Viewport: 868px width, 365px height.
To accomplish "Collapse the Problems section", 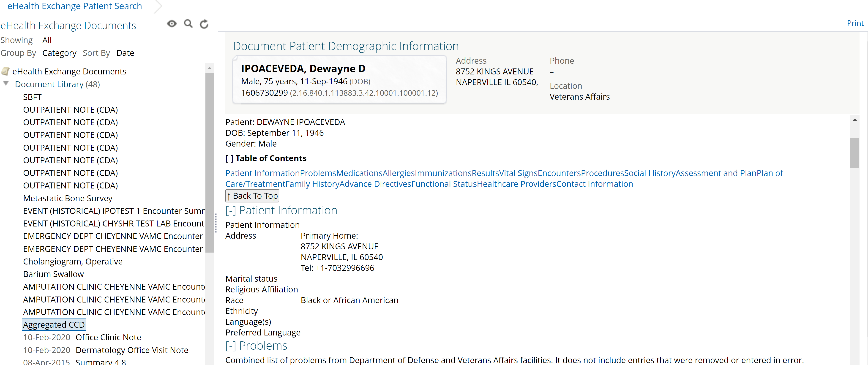I will pyautogui.click(x=230, y=346).
